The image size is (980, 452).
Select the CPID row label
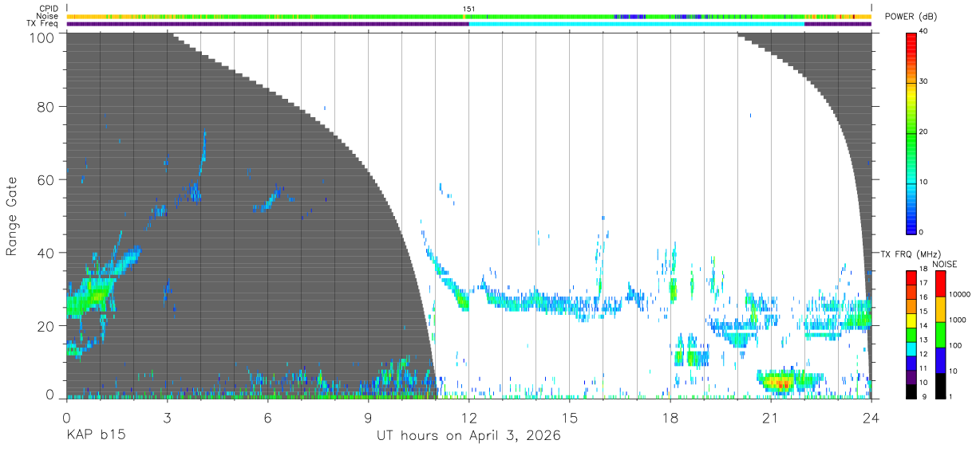click(x=49, y=9)
